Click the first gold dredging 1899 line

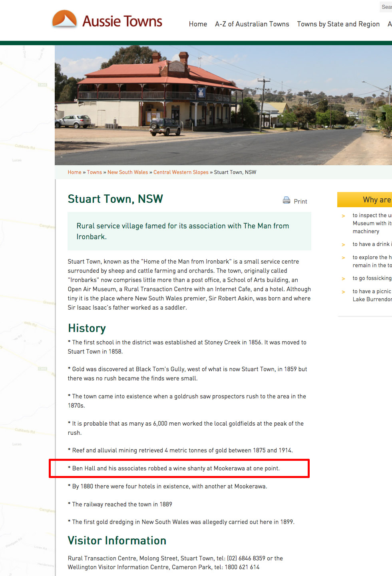(181, 522)
